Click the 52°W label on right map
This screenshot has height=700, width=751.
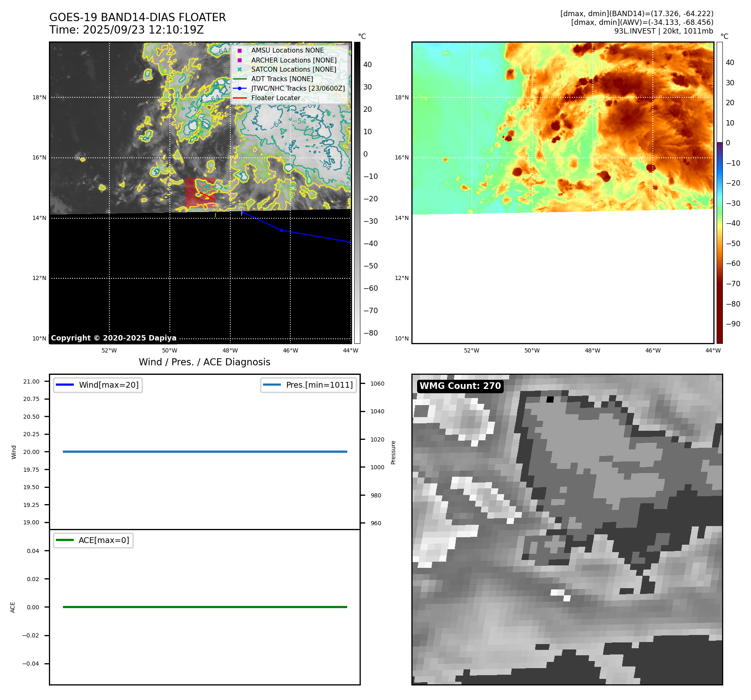(471, 350)
